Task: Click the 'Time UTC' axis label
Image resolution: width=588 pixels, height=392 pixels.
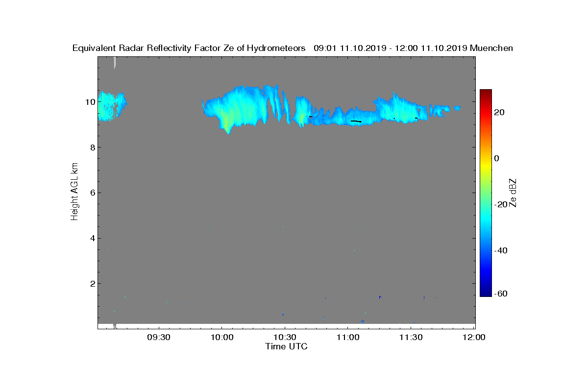Action: tap(287, 346)
